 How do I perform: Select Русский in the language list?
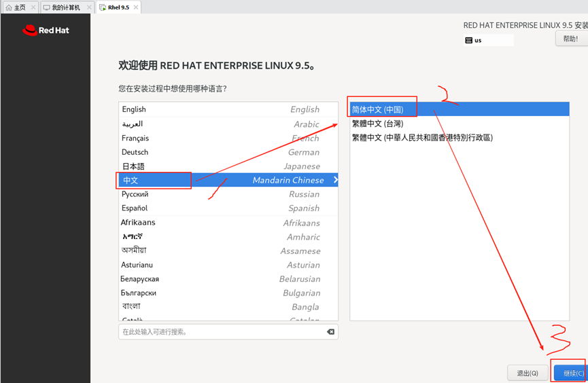coord(228,194)
